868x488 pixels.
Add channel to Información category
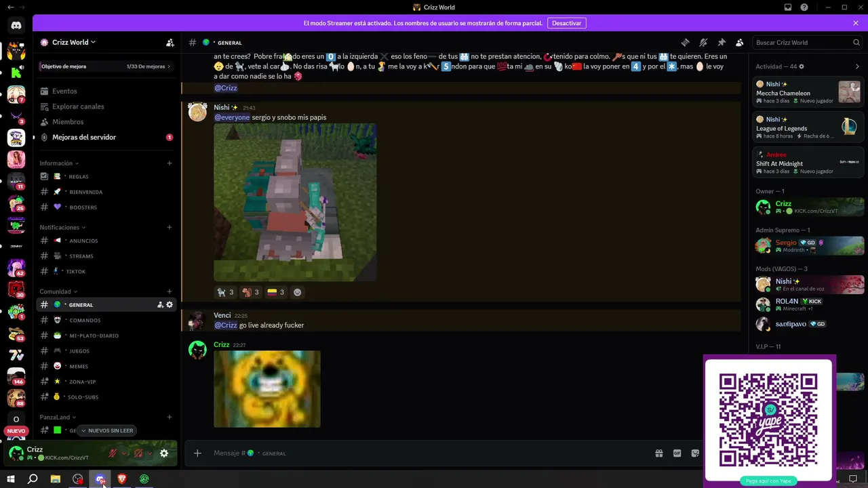[x=170, y=163]
